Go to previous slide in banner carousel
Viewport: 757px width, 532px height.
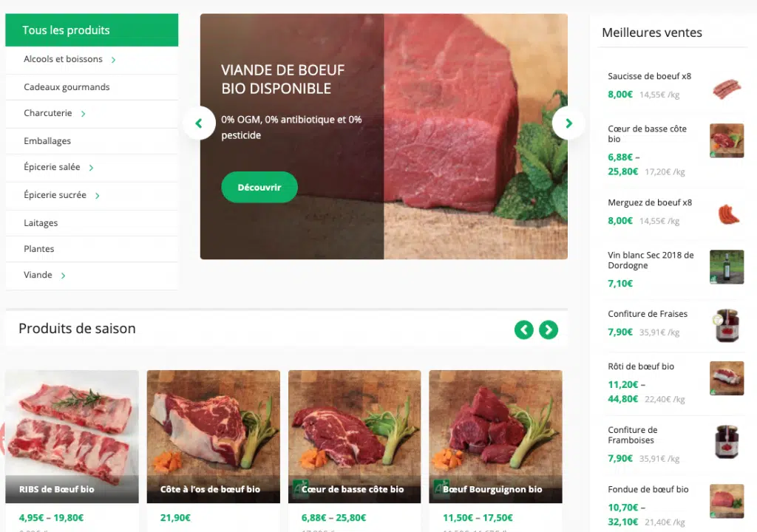click(199, 123)
